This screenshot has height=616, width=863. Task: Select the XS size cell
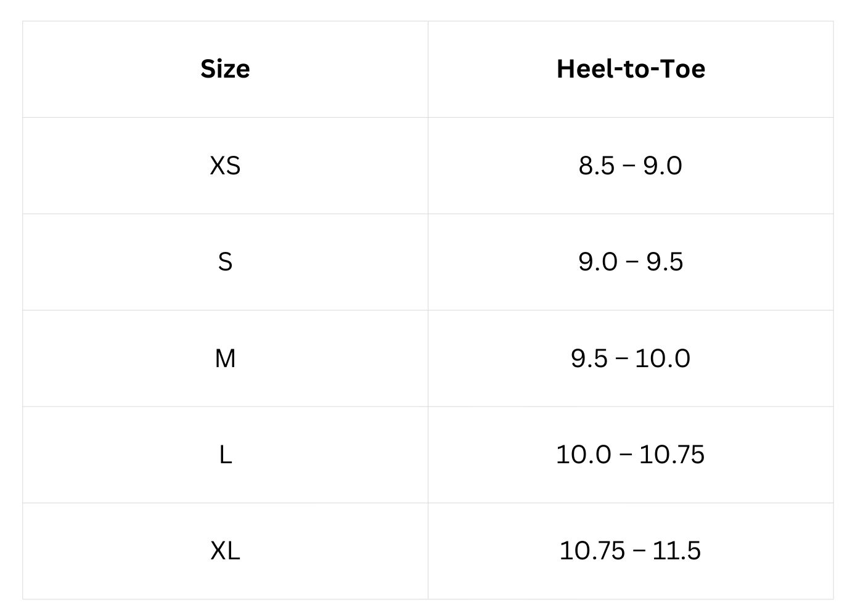click(225, 166)
